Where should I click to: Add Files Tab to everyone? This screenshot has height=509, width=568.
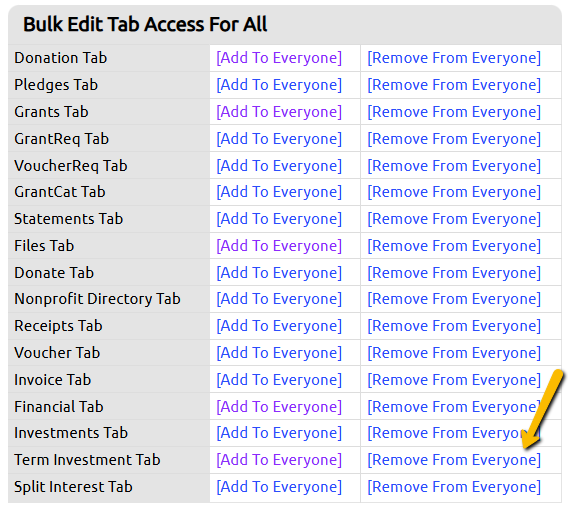point(279,246)
